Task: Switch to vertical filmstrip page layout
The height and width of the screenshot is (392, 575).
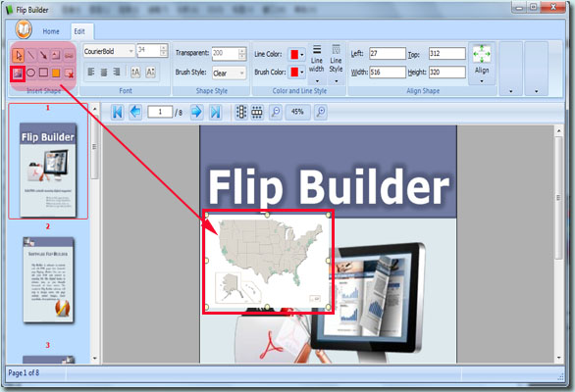Action: tap(241, 112)
